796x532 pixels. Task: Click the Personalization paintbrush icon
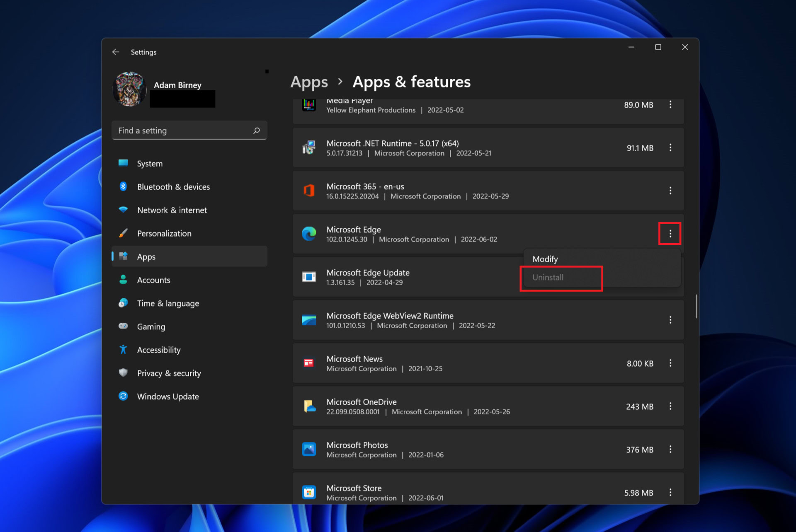click(123, 233)
